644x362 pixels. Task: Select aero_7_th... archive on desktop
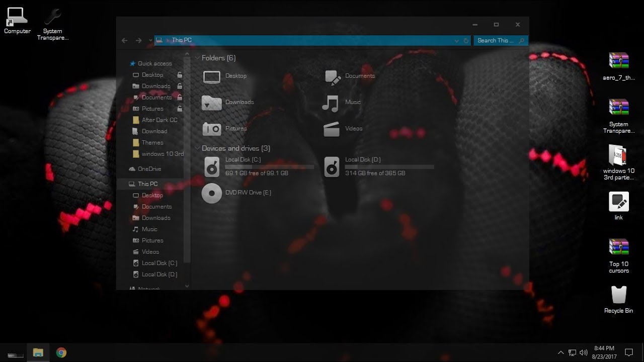[x=619, y=66]
